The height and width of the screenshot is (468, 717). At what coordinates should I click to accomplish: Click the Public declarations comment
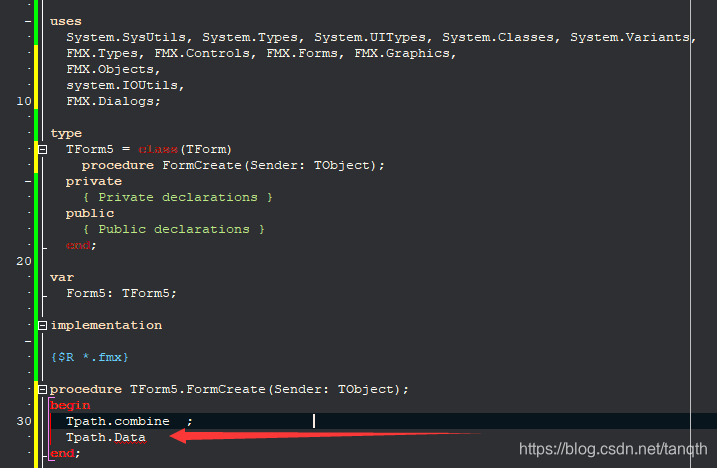[x=173, y=230]
